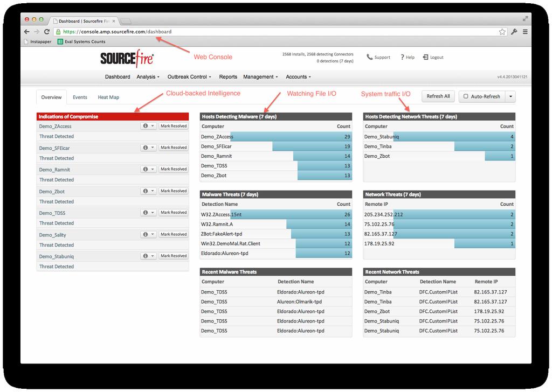This screenshot has height=392, width=552.
Task: Mark Demo_Ramnit as resolved
Action: point(174,169)
